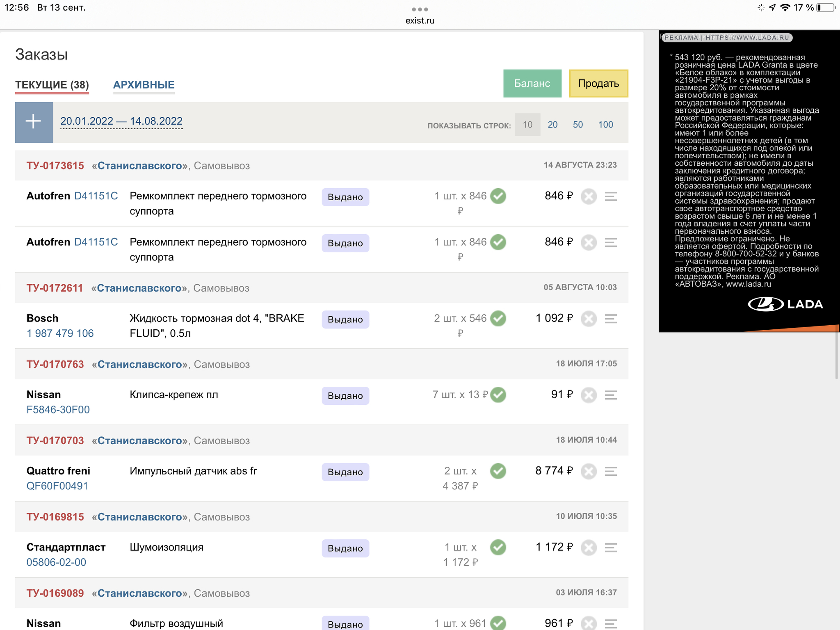The image size is (840, 630).
Task: Open order ТУ-0169089
Action: [x=55, y=593]
